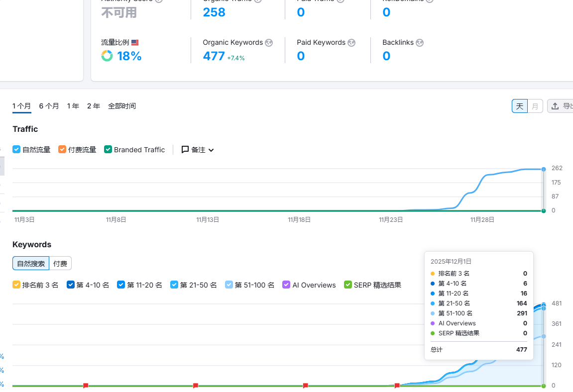Uncheck the 自然流量 checkbox

16,149
